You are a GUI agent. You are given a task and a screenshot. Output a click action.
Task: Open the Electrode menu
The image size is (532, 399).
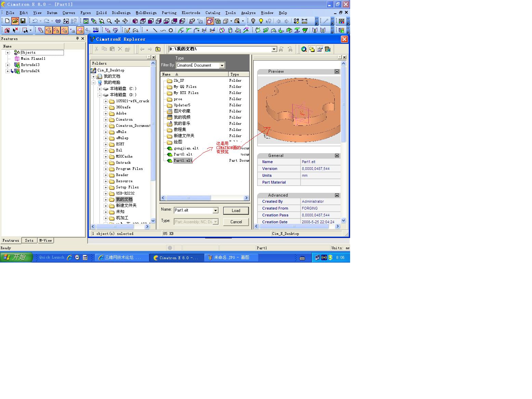point(191,13)
